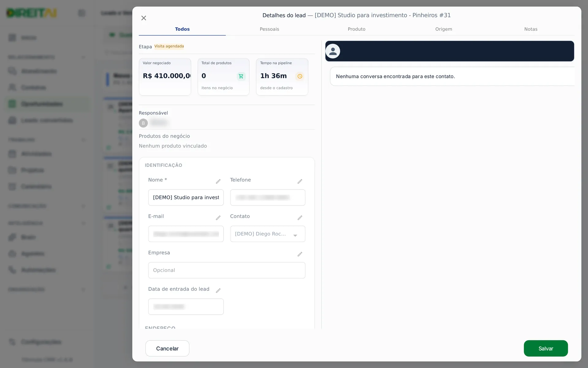Image resolution: width=588 pixels, height=368 pixels.
Task: Click the Telefone input field
Action: pos(268,197)
